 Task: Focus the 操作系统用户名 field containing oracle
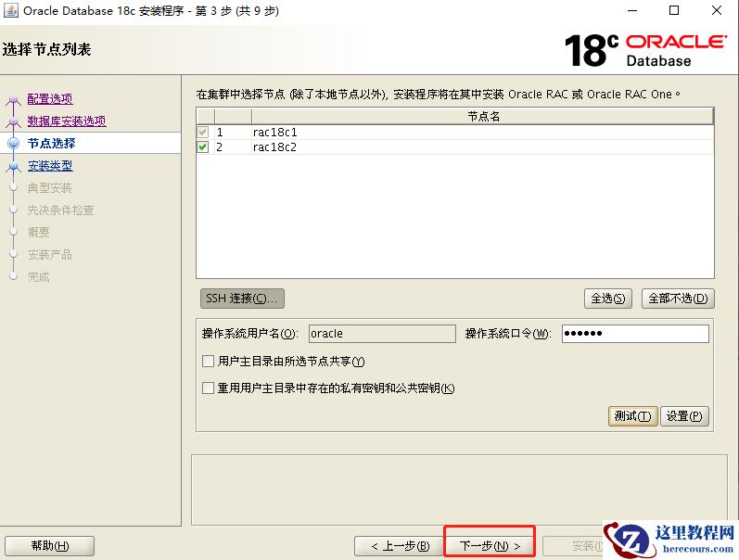coord(382,334)
